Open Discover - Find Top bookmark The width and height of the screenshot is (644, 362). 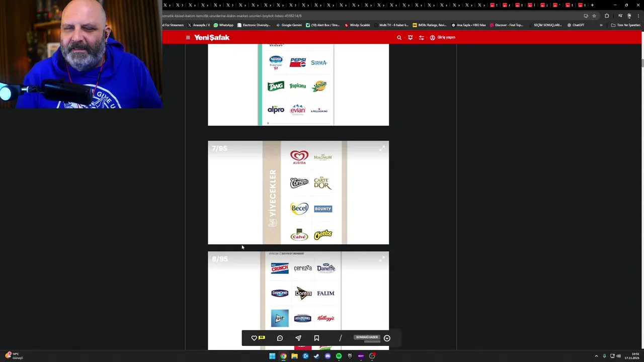507,25
